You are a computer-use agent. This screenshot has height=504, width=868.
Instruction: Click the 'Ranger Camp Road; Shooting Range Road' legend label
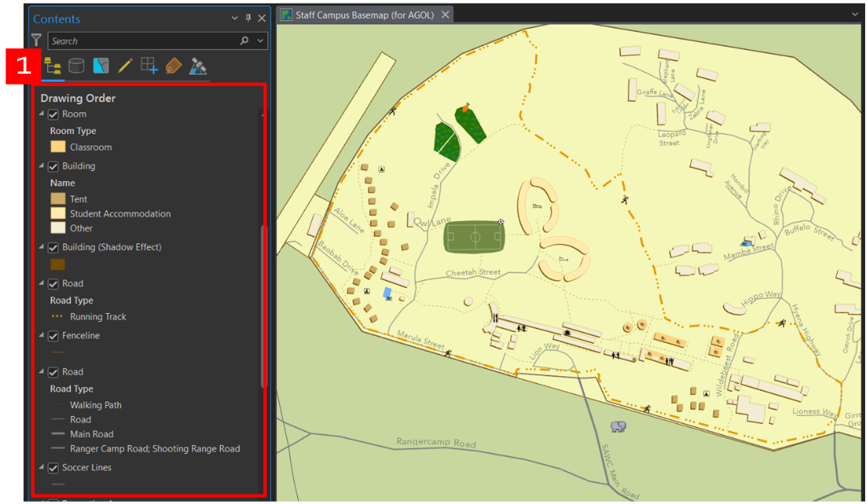pos(155,448)
